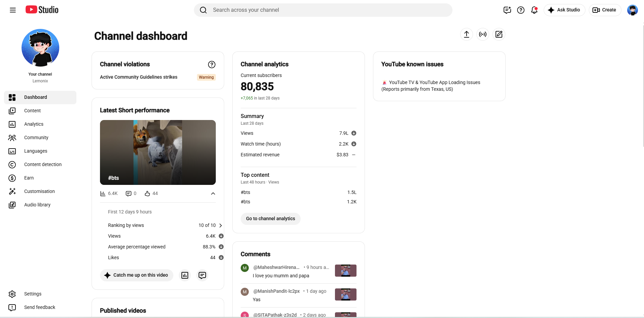Viewport: 644px width, 318px height.
Task: Open the Help question mark icon
Action: pos(521,10)
